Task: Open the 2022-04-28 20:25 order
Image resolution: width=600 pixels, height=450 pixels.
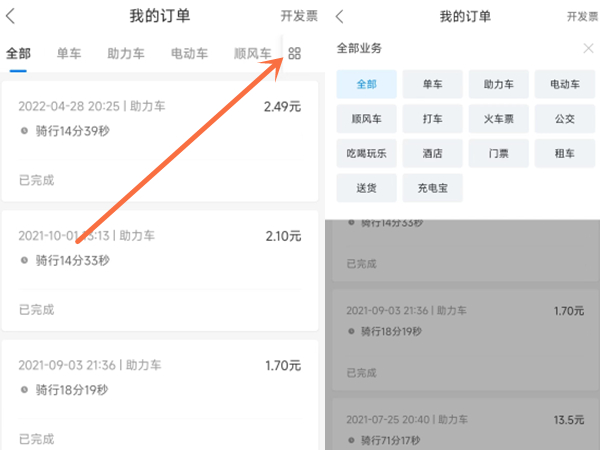Action: click(160, 141)
